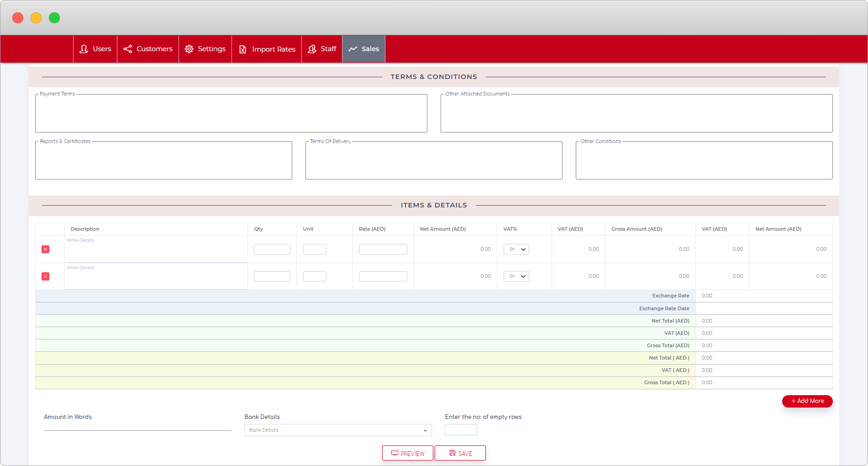The height and width of the screenshot is (466, 868).
Task: Click the Rate (AED) input in first row
Action: [x=383, y=249]
